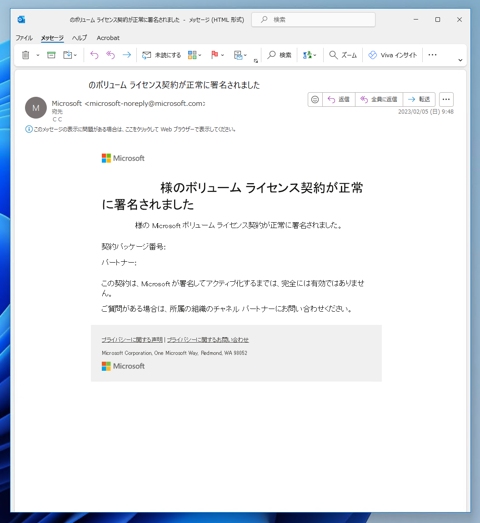Open ribbon overflow more commands menu
The image size is (480, 523).
point(432,55)
